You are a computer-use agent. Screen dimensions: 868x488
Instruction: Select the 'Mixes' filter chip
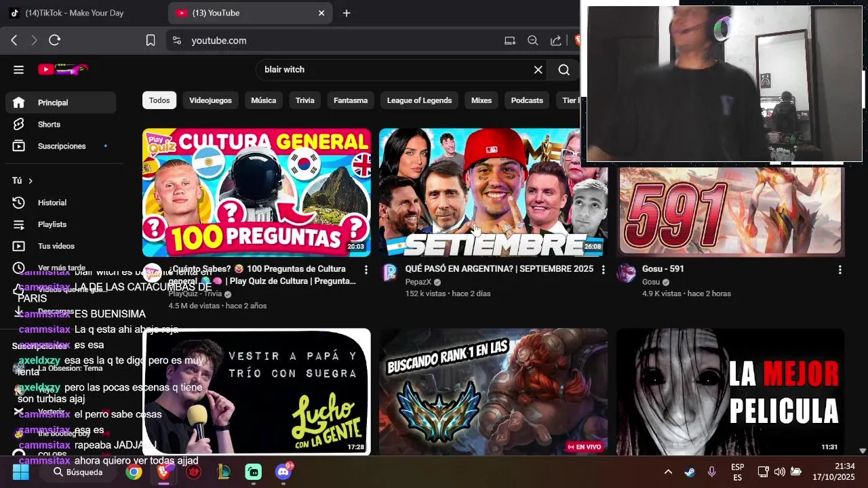click(x=481, y=100)
